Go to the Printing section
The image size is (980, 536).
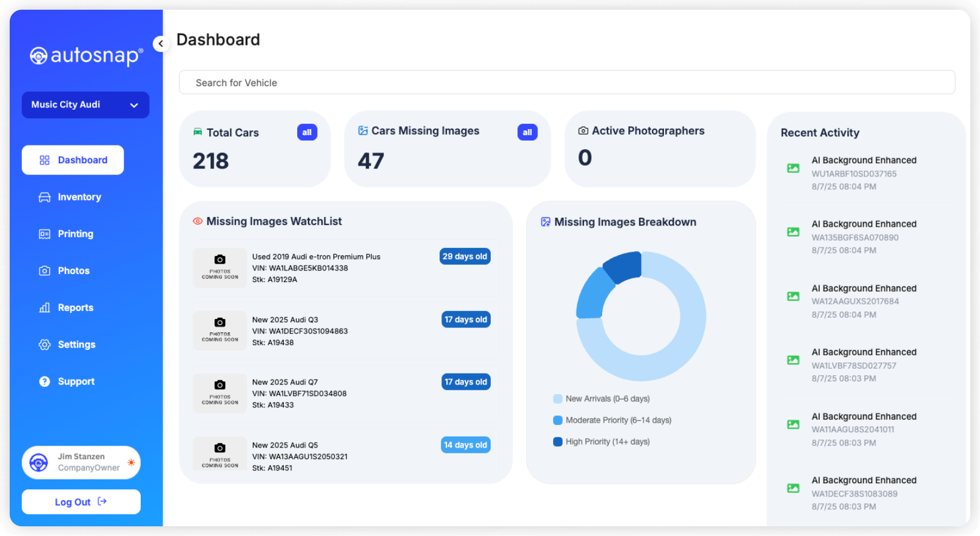pyautogui.click(x=75, y=234)
